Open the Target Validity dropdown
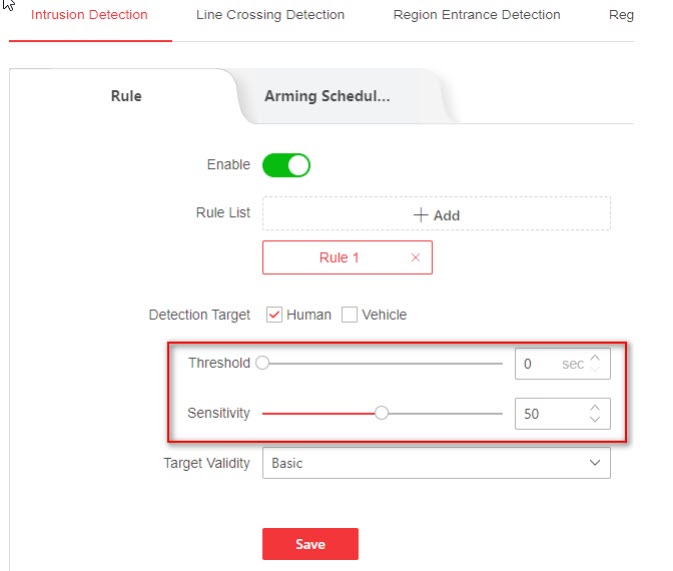The width and height of the screenshot is (673, 571). (435, 463)
